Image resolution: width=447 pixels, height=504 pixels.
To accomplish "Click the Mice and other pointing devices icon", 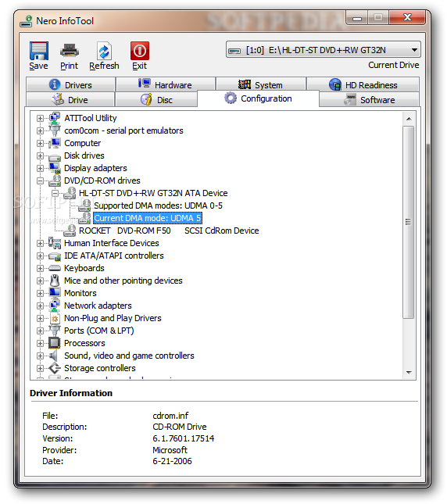I will tap(55, 281).
